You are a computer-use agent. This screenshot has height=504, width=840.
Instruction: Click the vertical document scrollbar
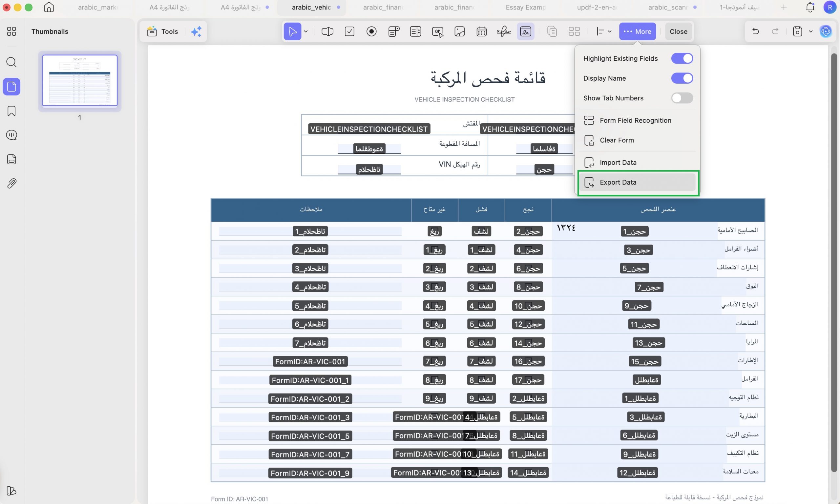coord(834,262)
